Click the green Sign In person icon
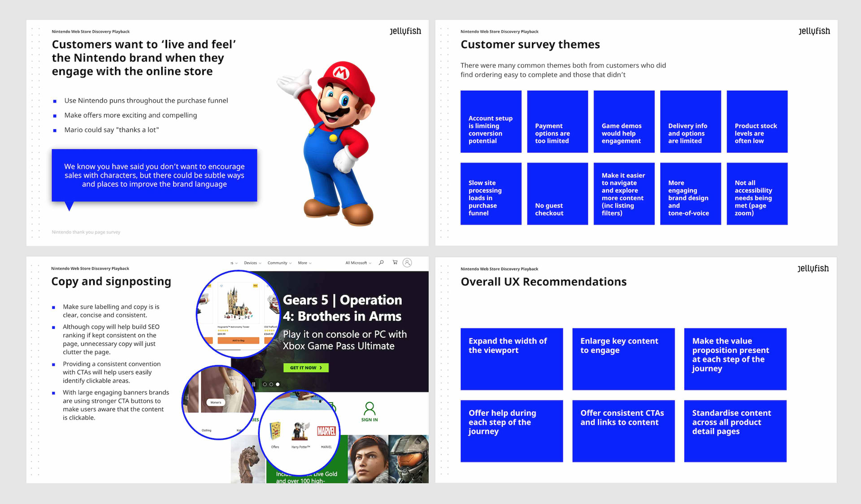Screen dimensions: 861x504 coord(370,408)
